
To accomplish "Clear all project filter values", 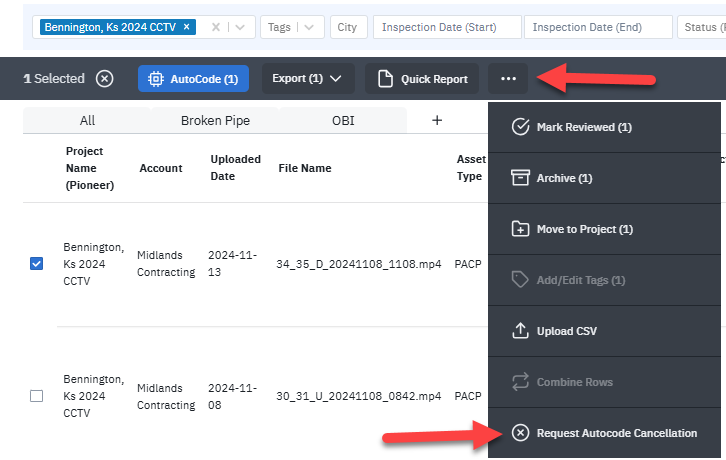I will 216,27.
